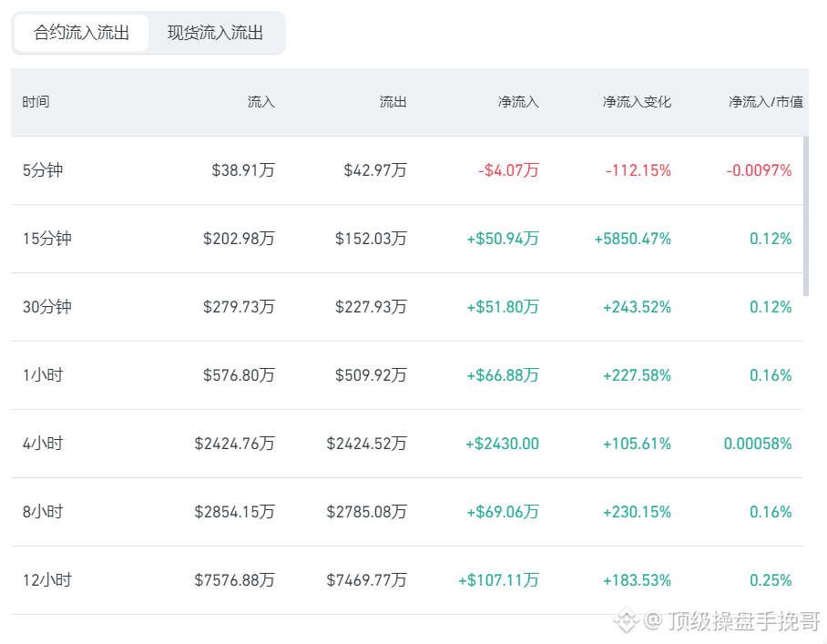The width and height of the screenshot is (827, 644).
Task: Sort by 净流入变化 column header
Action: pos(637,102)
